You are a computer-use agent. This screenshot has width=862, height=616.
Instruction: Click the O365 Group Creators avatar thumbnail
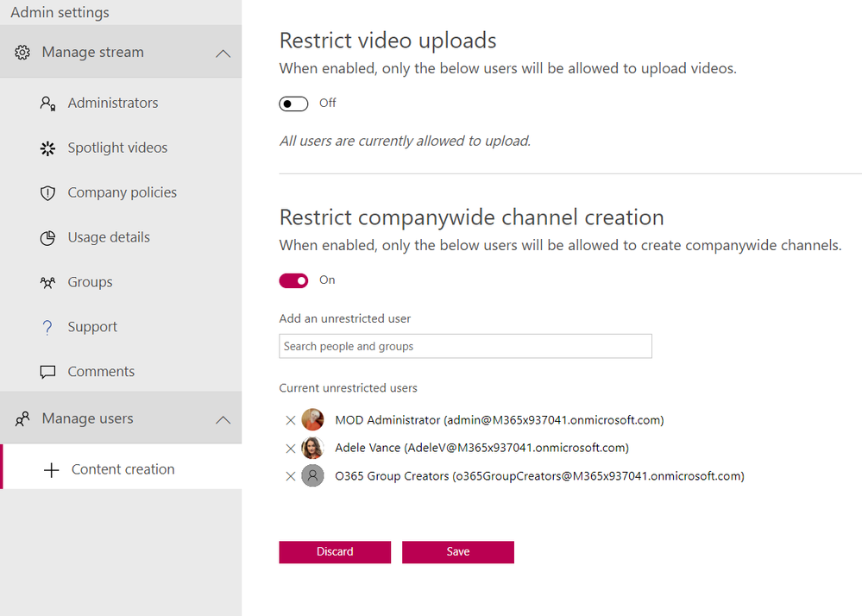coord(312,475)
